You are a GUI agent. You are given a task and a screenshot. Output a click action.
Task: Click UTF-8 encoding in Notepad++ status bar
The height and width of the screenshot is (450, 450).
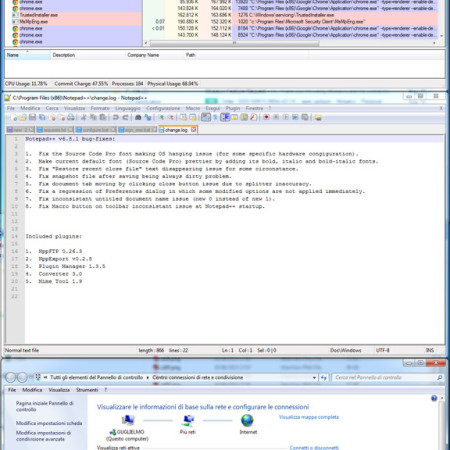[x=383, y=350]
